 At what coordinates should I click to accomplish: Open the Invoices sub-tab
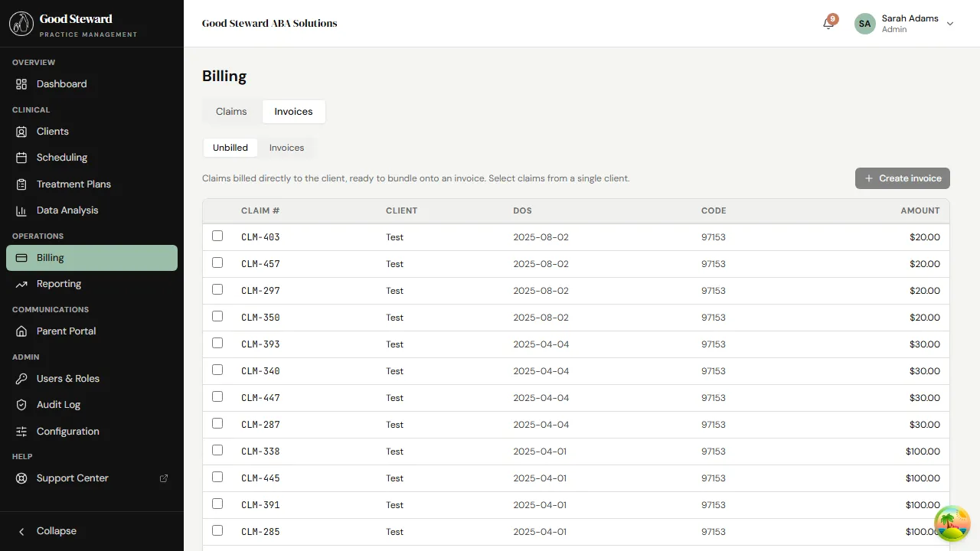pos(286,147)
